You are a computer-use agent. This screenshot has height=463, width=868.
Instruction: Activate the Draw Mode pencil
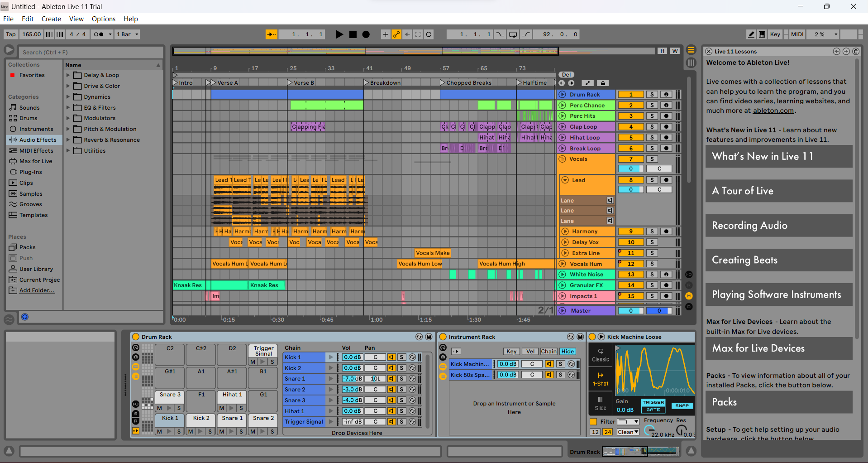point(751,34)
